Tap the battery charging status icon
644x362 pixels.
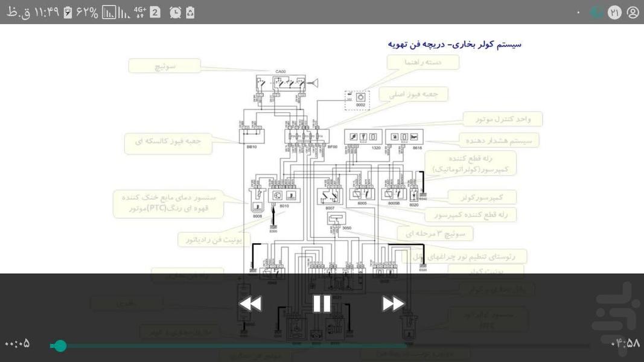coord(68,12)
